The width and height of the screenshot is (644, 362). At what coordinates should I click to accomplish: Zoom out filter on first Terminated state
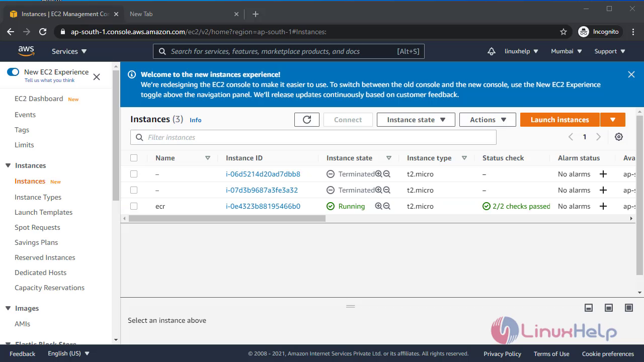[x=387, y=174]
